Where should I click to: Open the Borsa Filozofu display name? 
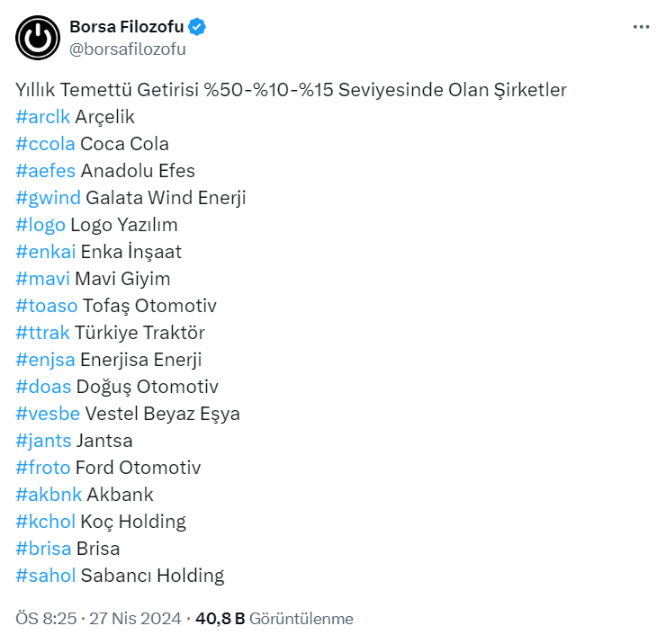pos(125,27)
